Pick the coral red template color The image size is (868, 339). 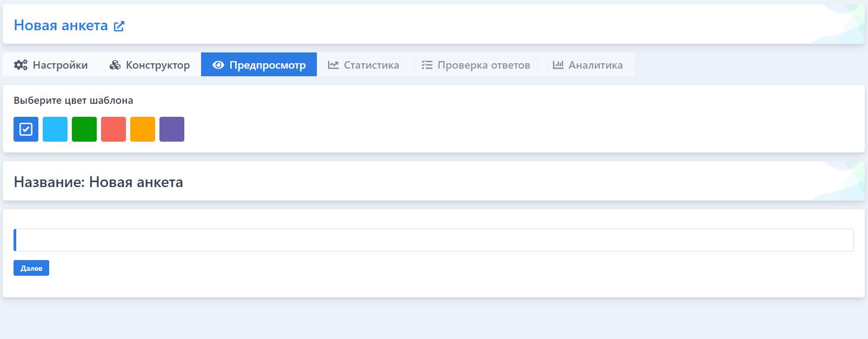[x=113, y=129]
